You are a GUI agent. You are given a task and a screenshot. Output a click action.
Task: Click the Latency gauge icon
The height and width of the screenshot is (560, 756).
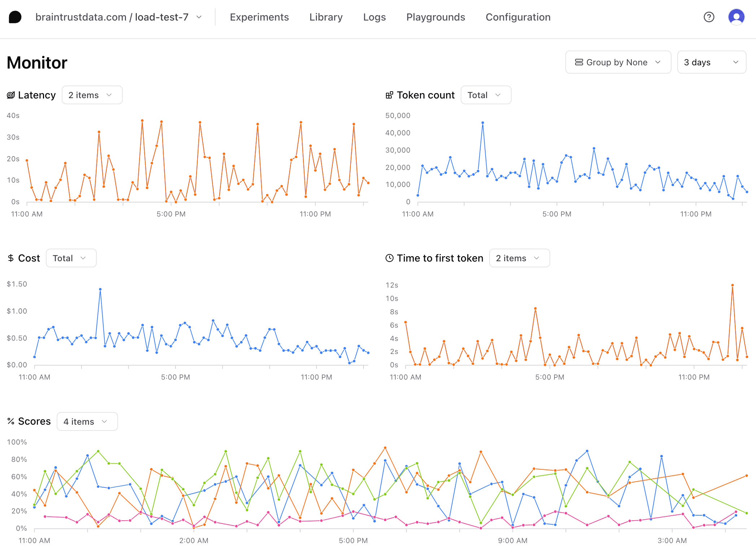click(x=11, y=95)
